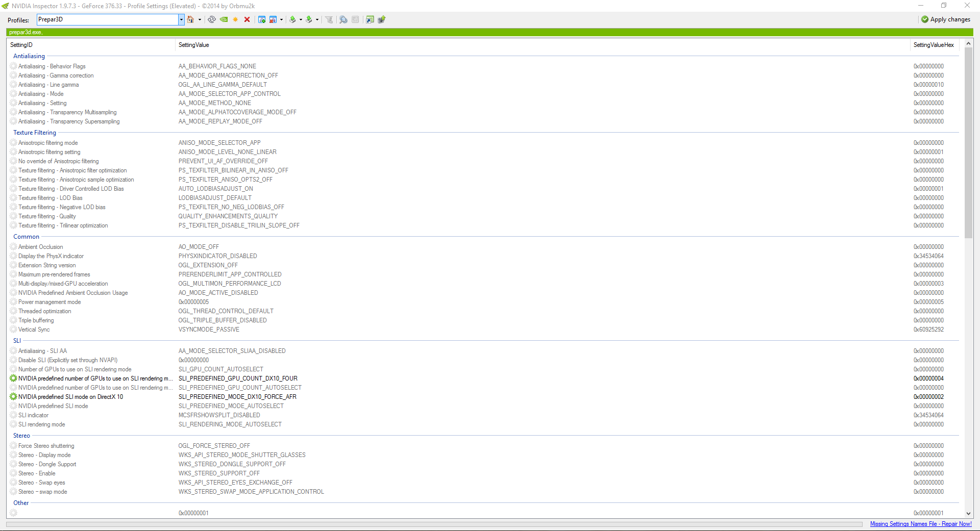This screenshot has height=531, width=980.
Task: Open the Profiles combo box dropdown arrow
Action: (181, 19)
